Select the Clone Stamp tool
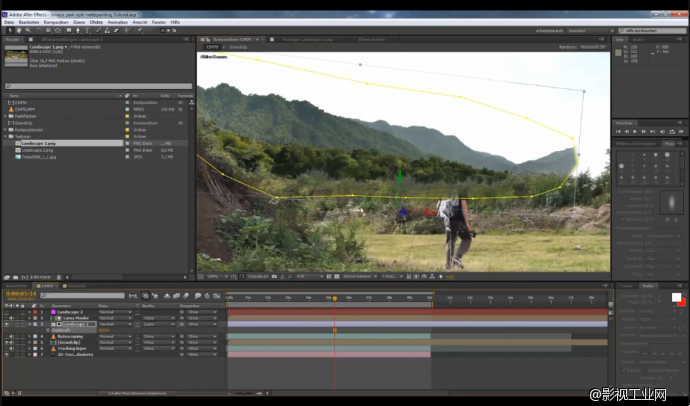This screenshot has width=690, height=406. [107, 30]
